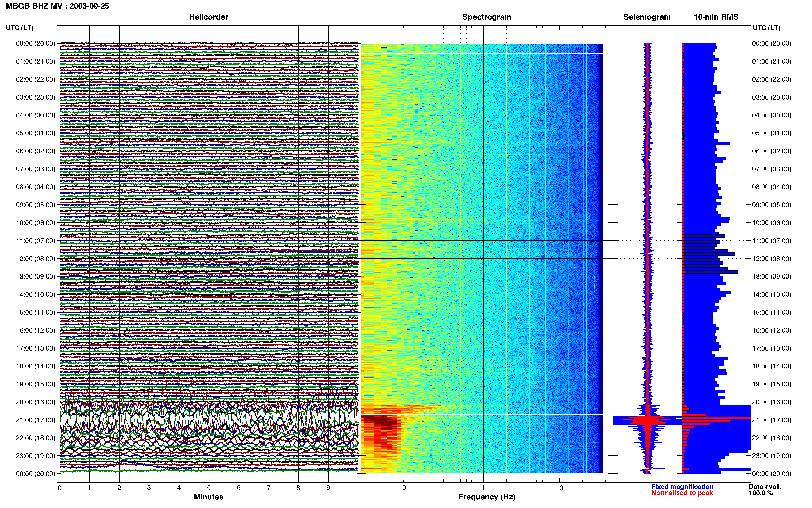Click left time label '19:00 (15:00)'
The height and width of the screenshot is (508, 812).
(36, 384)
